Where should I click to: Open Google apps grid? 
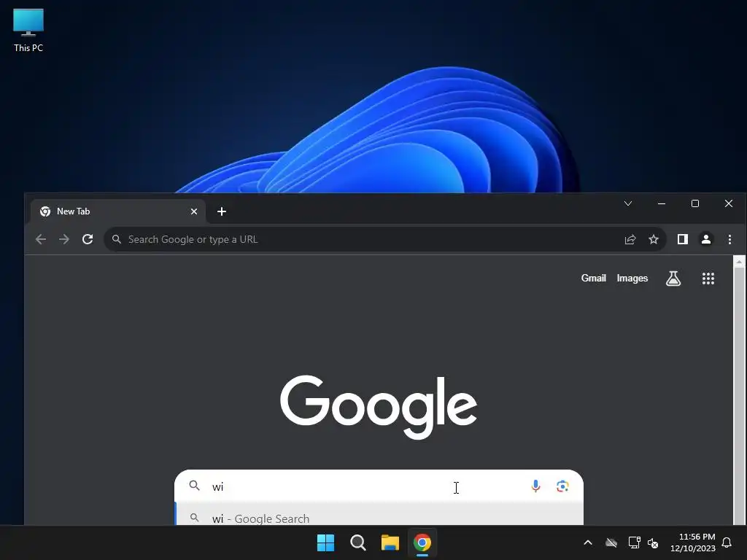pos(708,278)
